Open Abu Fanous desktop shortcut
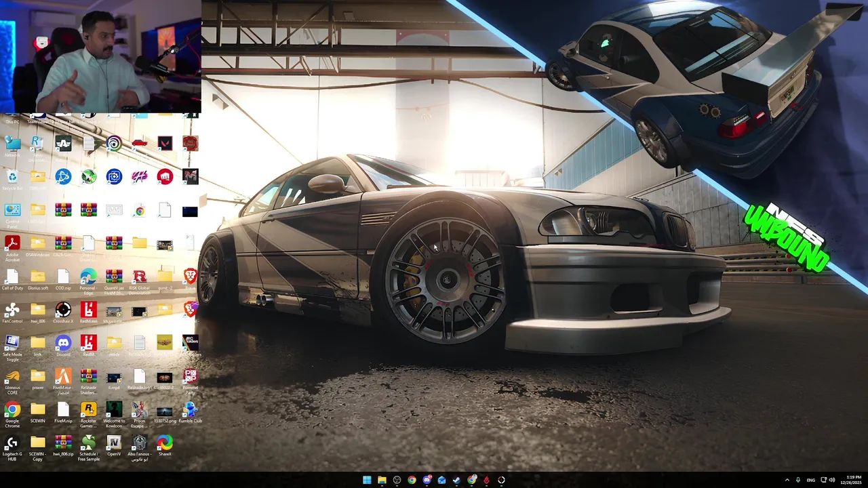Image resolution: width=868 pixels, height=488 pixels. (139, 447)
